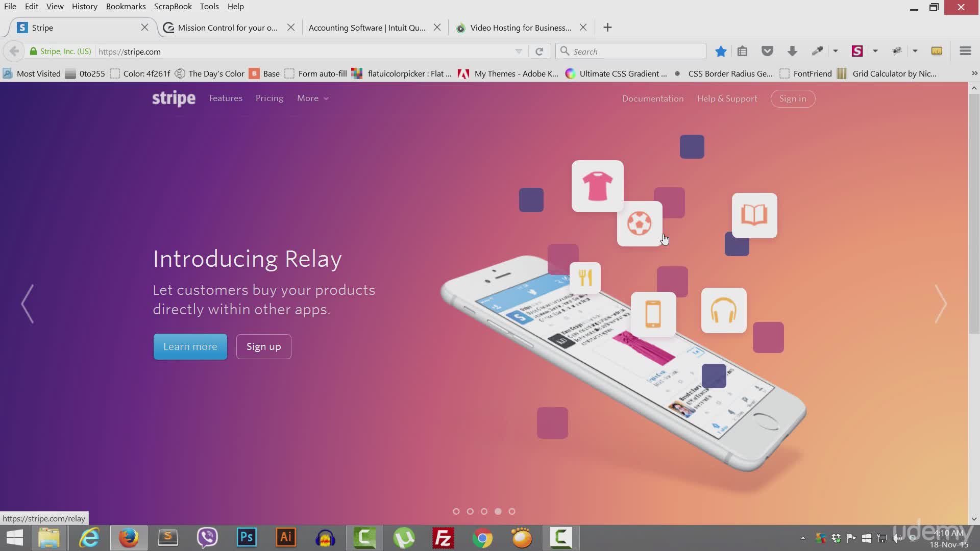Screen dimensions: 980x551
Task: Switch to Video Hosting for Business tab
Action: coord(521,28)
